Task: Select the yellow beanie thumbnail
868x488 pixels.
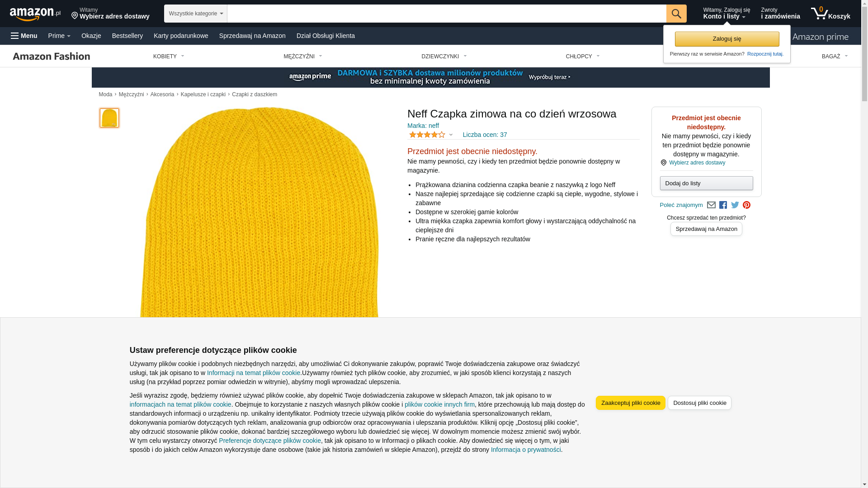Action: click(109, 118)
